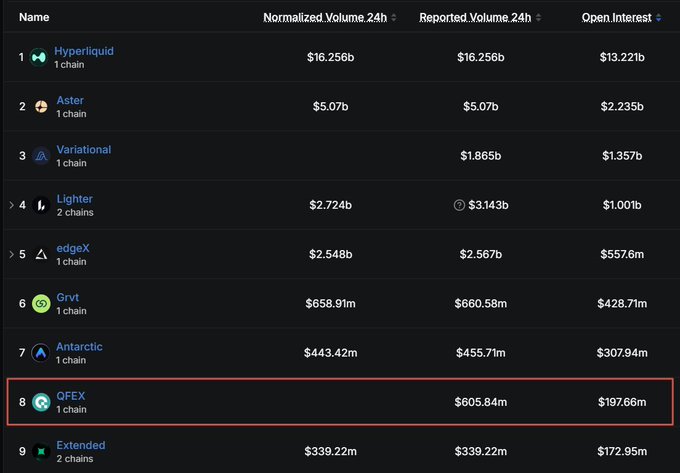Click the Name column header
The width and height of the screenshot is (680, 473).
point(34,17)
